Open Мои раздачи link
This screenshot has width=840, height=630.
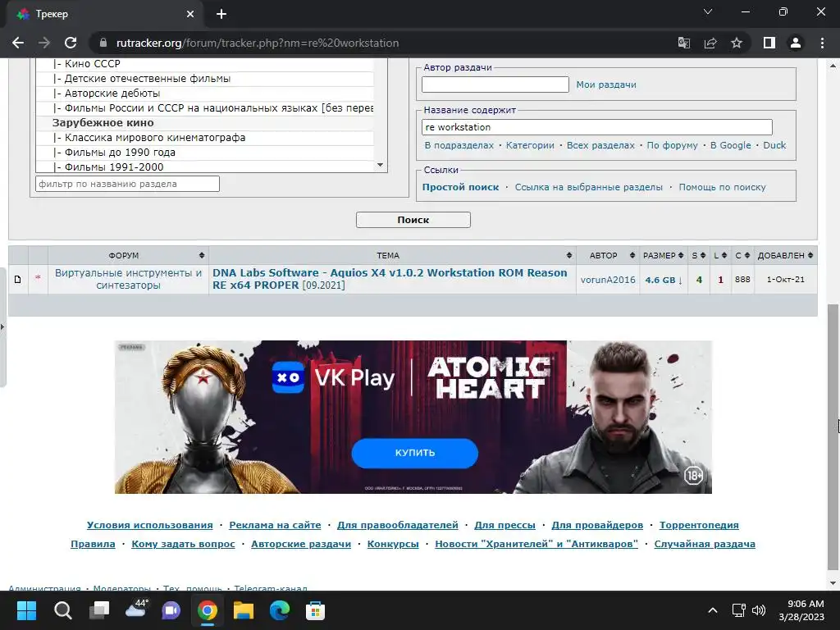coord(606,84)
